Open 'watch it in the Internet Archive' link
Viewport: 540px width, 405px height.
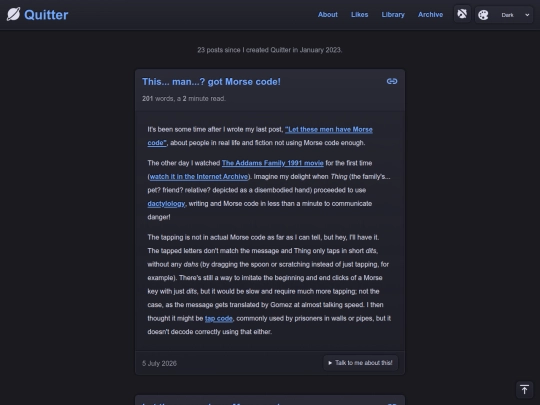click(x=199, y=177)
